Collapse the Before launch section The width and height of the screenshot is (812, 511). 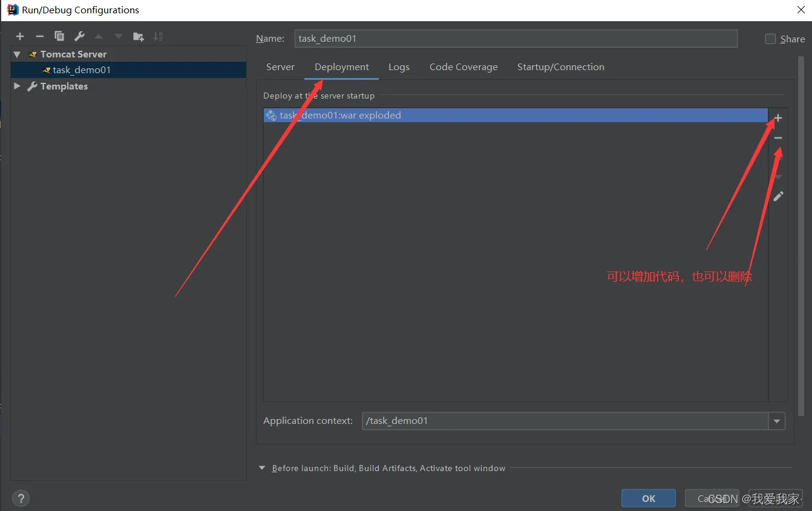click(x=262, y=468)
